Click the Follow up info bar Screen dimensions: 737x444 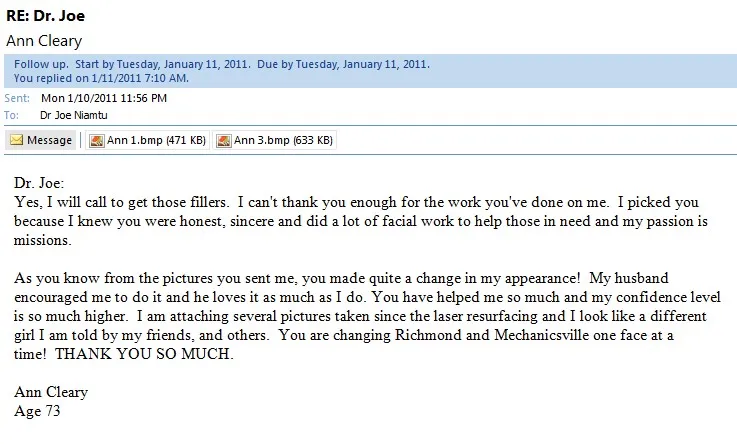click(x=370, y=71)
